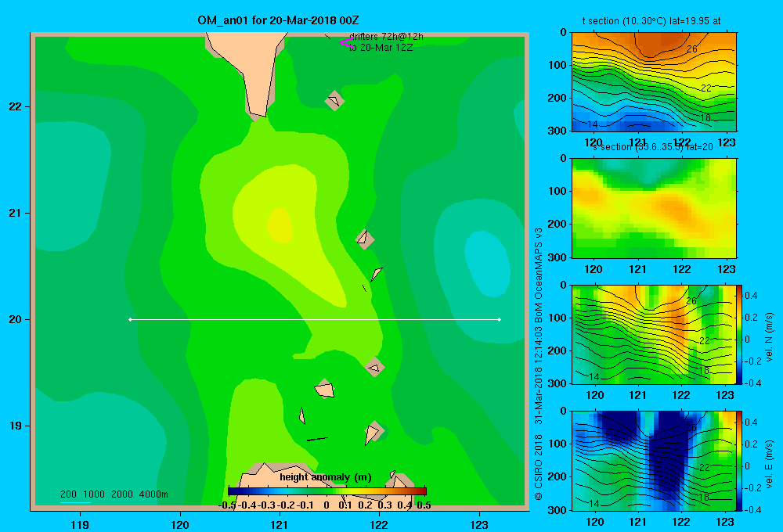Click the cyan low-anomaly eddy near 123E

pyautogui.click(x=487, y=263)
